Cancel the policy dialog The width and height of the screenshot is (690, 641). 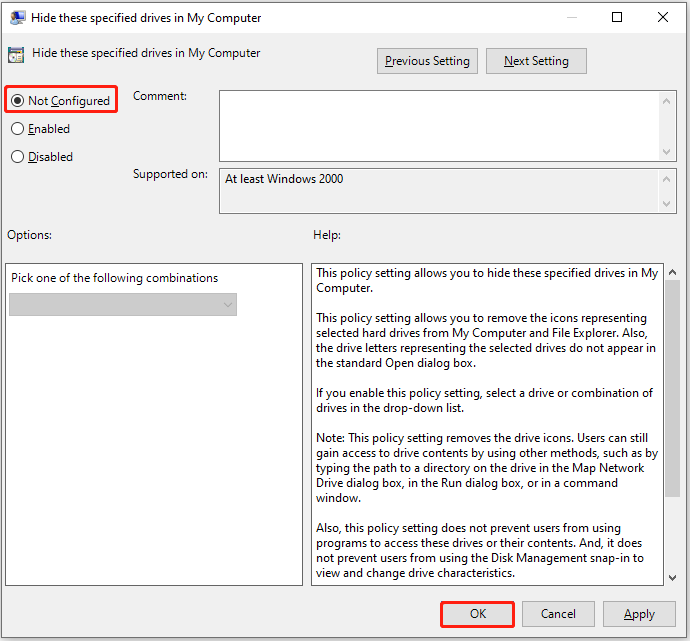coord(558,614)
